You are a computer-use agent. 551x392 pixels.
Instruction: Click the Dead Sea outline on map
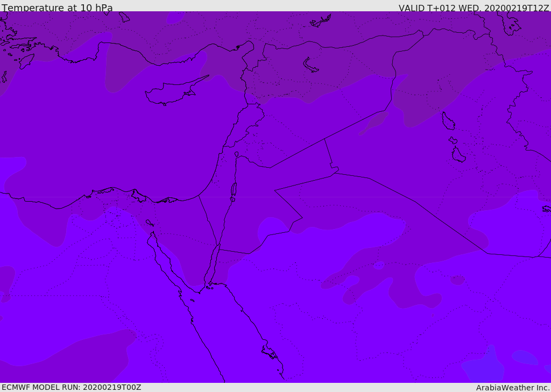[234, 192]
